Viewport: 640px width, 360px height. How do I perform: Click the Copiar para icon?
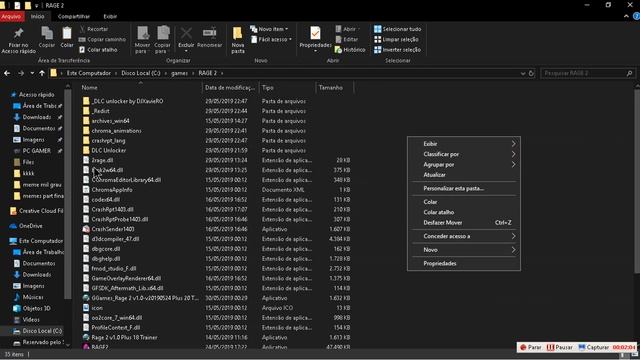pos(163,33)
